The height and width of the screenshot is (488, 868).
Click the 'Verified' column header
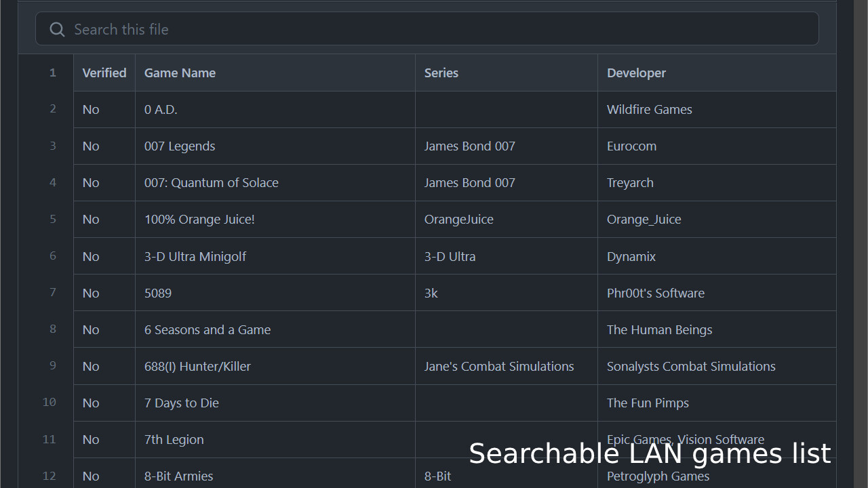tap(104, 73)
